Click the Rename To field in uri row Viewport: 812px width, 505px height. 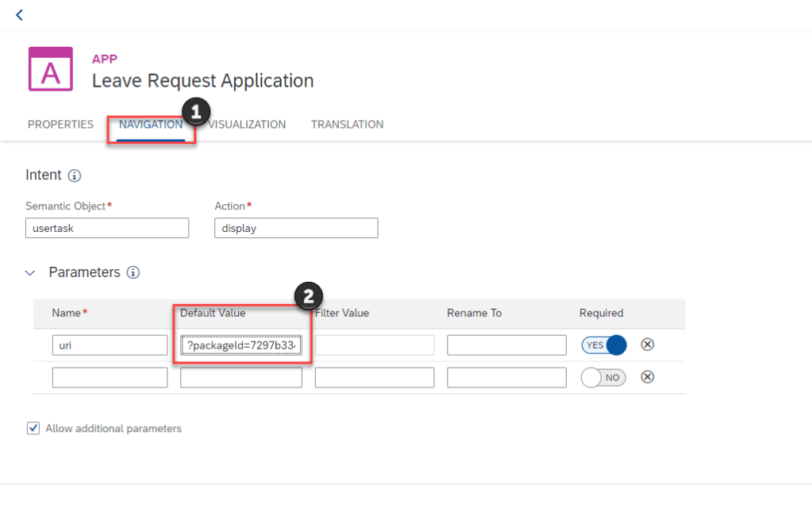[x=506, y=345]
